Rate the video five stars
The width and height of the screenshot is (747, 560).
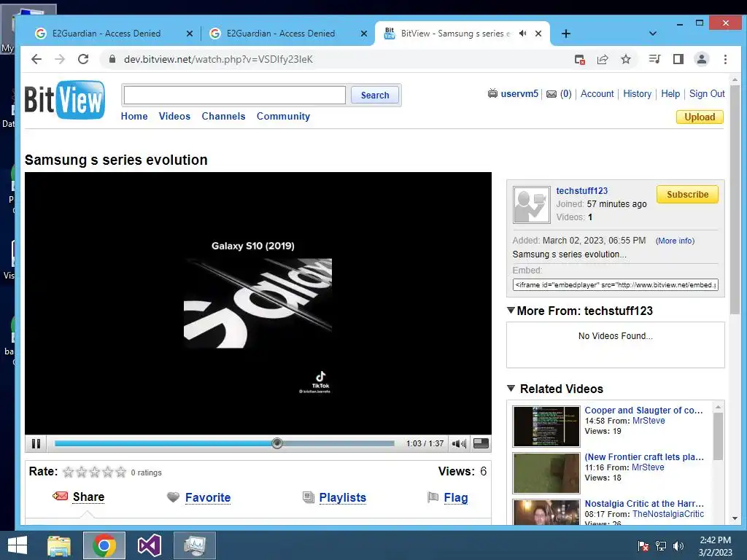click(x=121, y=472)
